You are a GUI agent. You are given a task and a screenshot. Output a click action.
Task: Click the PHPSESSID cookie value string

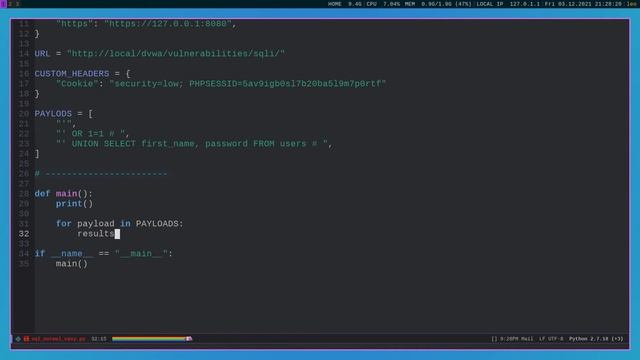[247, 84]
